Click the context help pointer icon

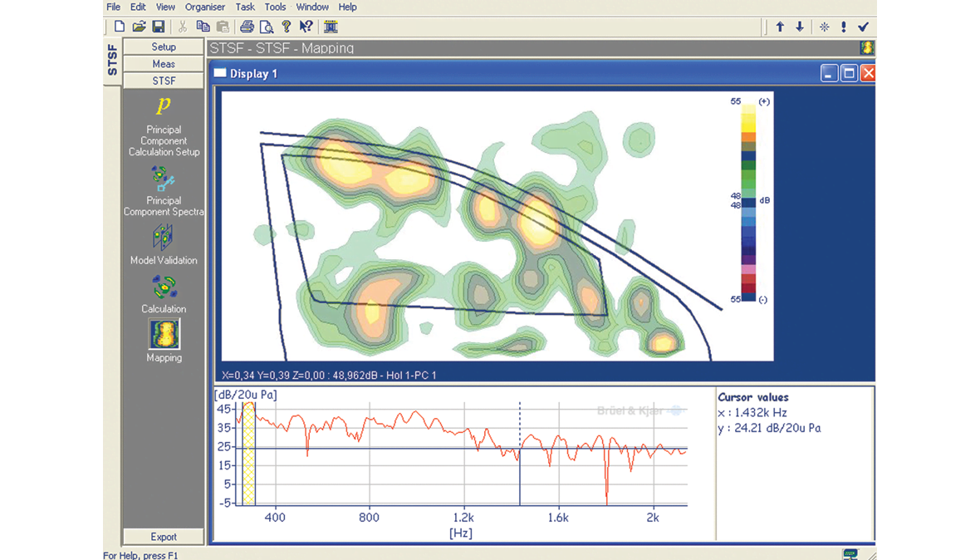306,27
